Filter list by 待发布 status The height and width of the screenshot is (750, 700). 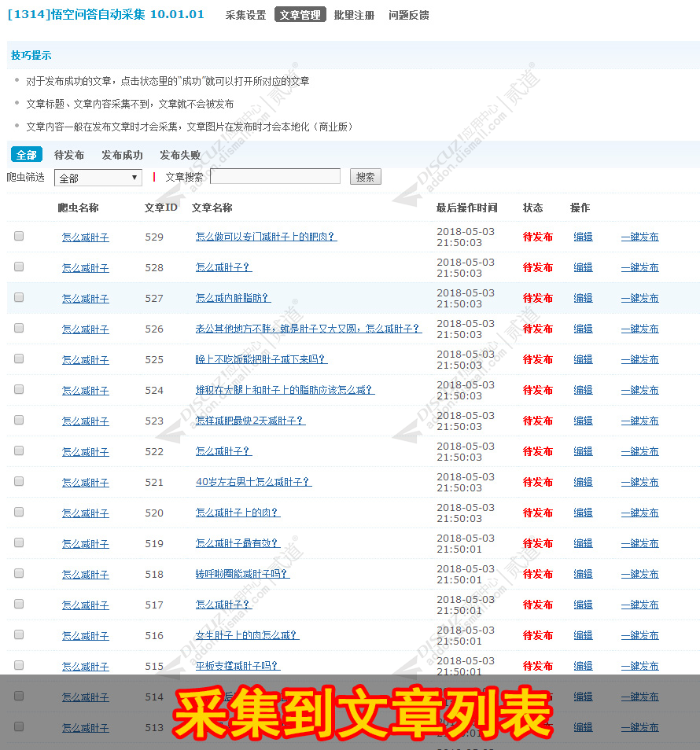pos(69,155)
